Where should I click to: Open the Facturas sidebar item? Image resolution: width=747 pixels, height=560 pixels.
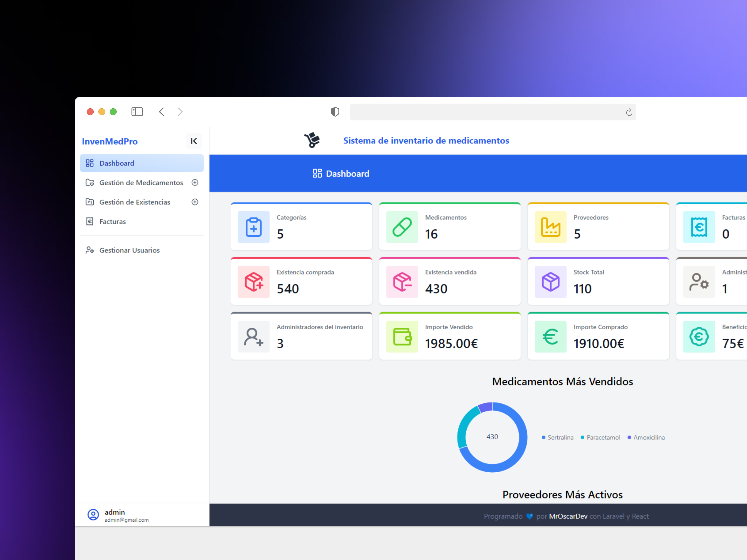[142, 221]
